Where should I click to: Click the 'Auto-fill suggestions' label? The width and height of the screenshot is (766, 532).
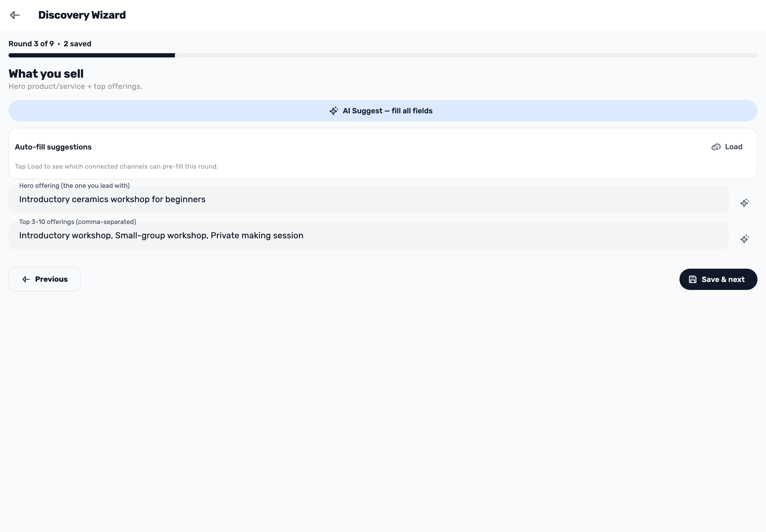[x=53, y=147]
